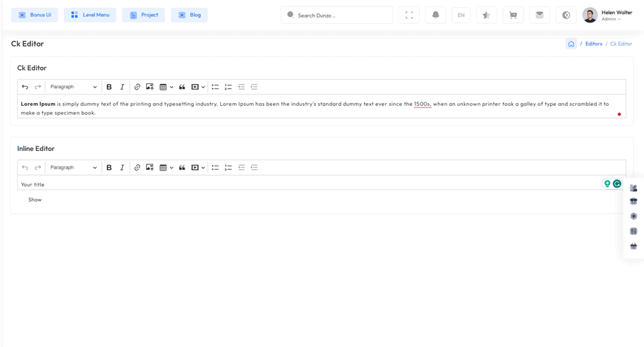
Task: Click Italic in the Inline Editor toolbar
Action: pyautogui.click(x=122, y=168)
